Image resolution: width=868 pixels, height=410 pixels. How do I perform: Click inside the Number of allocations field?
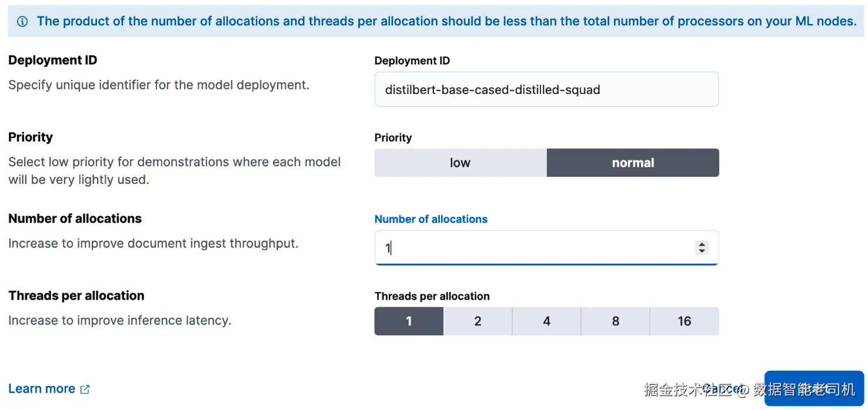(x=546, y=248)
